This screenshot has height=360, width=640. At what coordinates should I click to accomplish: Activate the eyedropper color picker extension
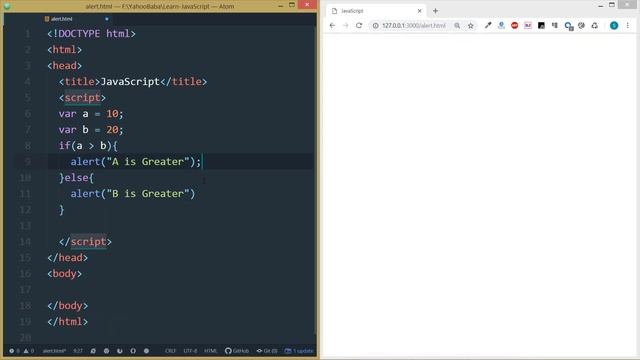[x=488, y=25]
